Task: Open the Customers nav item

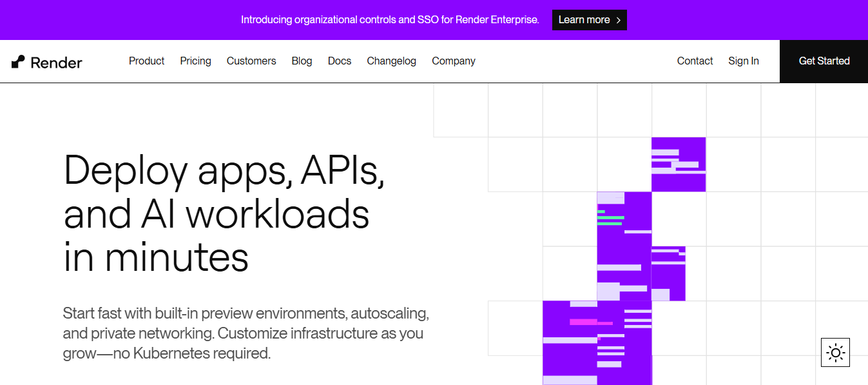Action: (x=251, y=61)
